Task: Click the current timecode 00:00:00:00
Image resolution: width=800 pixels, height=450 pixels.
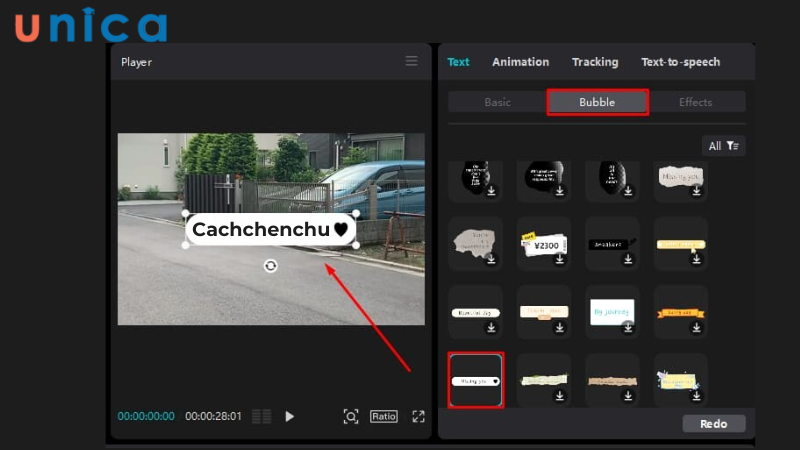Action: [x=146, y=416]
